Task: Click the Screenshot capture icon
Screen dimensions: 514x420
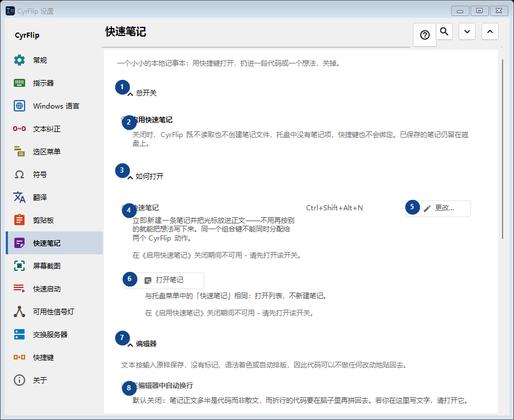Action: (x=19, y=266)
